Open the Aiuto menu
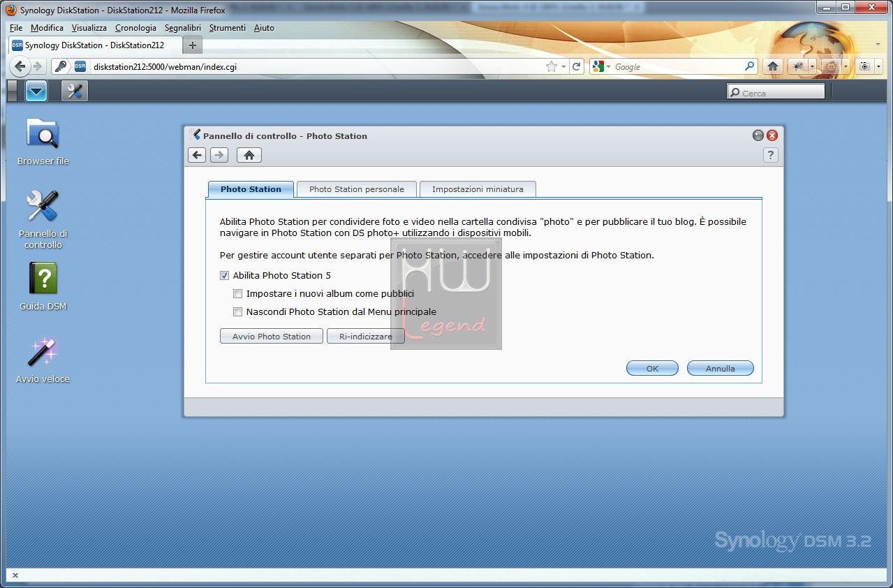The height and width of the screenshot is (588, 893). (x=264, y=28)
